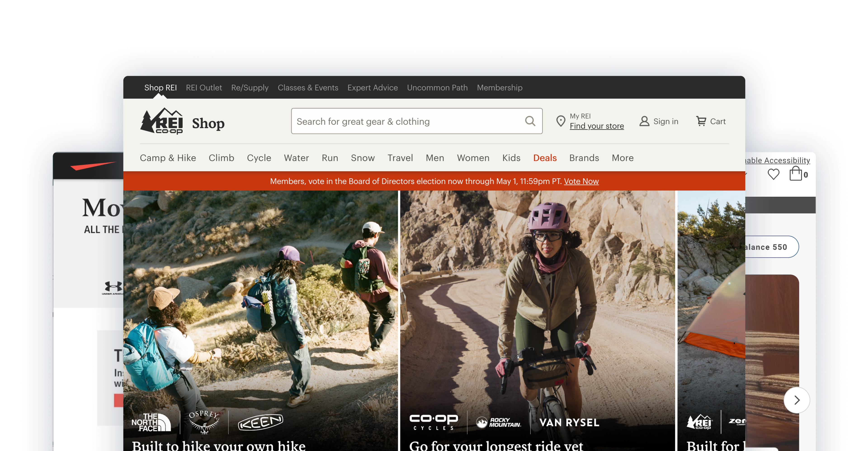Open the Cart icon
Image resolution: width=868 pixels, height=451 pixels.
[x=701, y=121]
